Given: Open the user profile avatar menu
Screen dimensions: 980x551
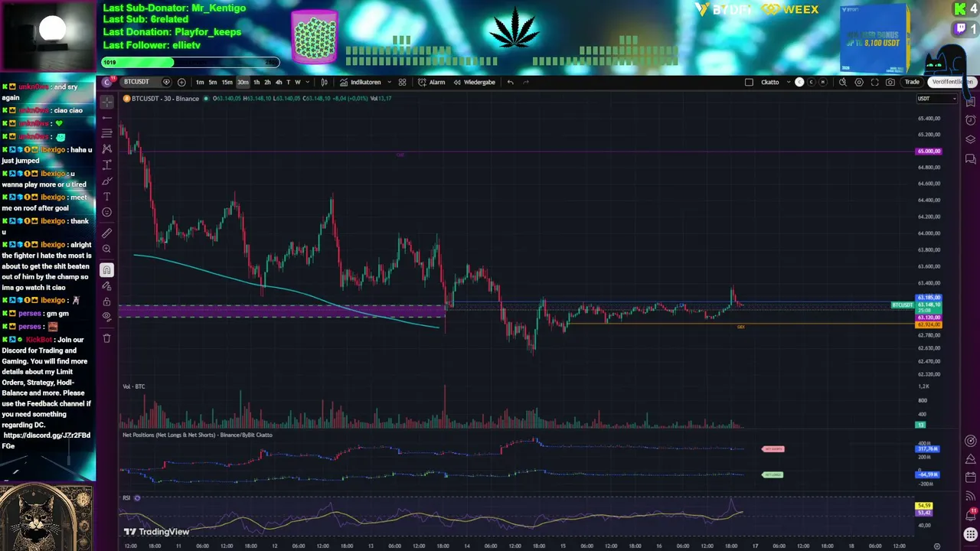Looking at the screenshot, I should tap(108, 82).
